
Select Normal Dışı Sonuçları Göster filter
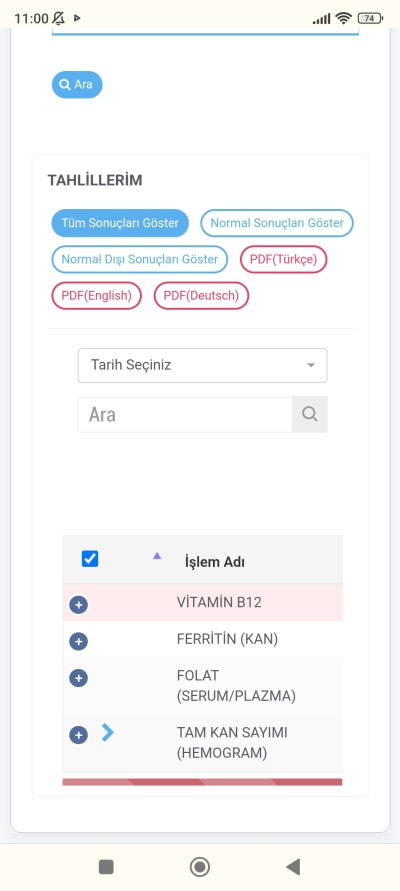click(140, 260)
